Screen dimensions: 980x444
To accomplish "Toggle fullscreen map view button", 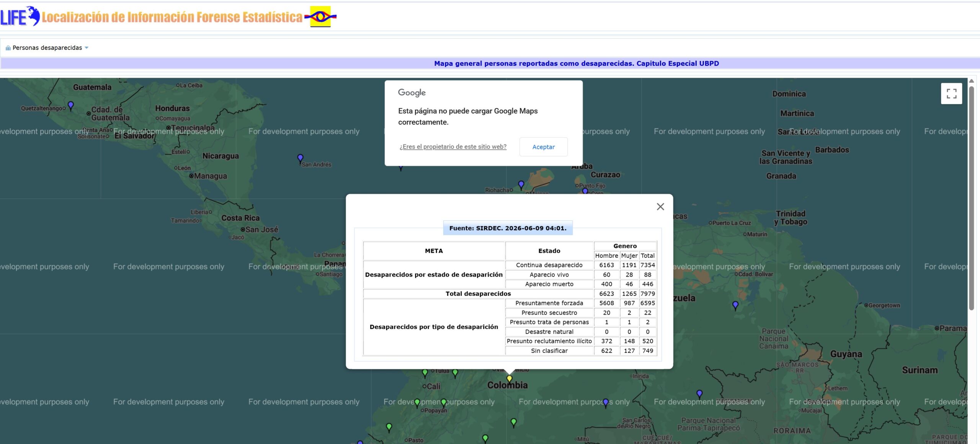I will pyautogui.click(x=951, y=93).
